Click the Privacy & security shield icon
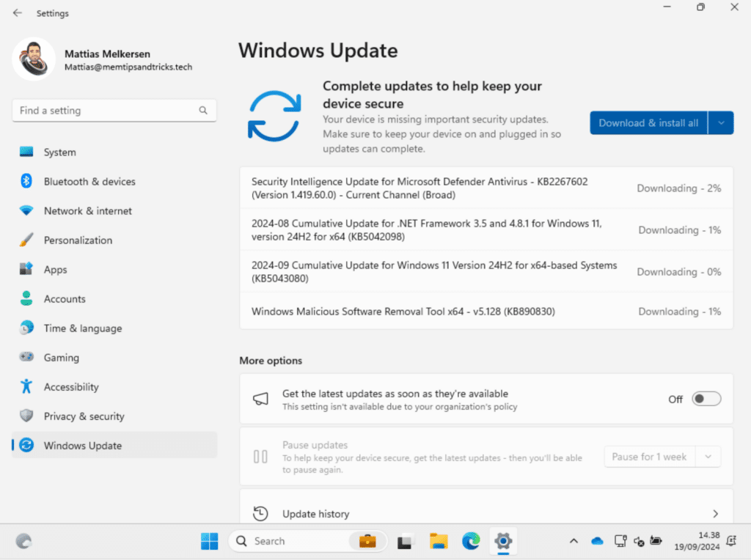751x560 pixels. [26, 416]
